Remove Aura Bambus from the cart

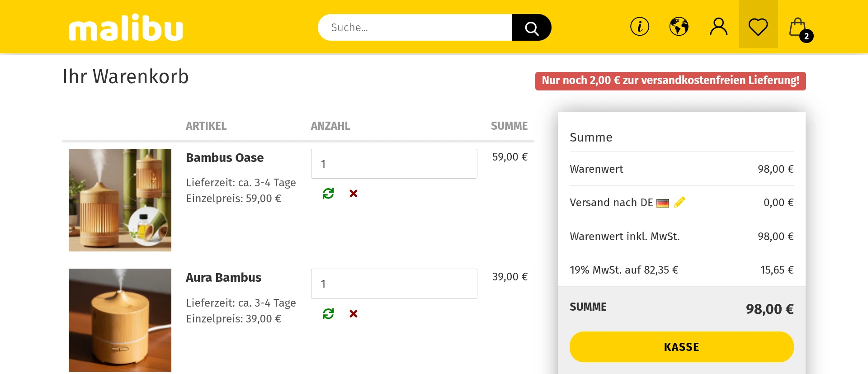pos(354,313)
